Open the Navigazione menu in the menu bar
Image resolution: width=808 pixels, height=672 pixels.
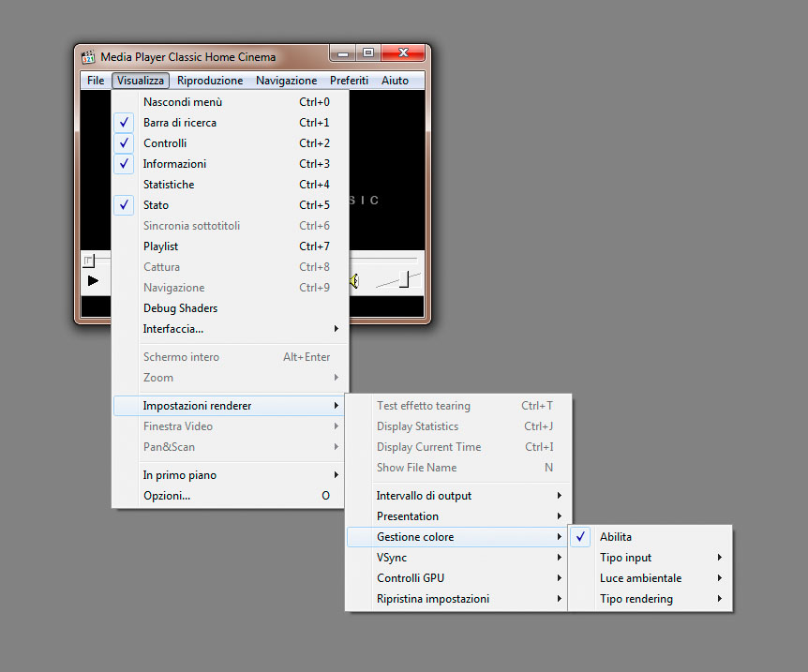click(x=287, y=81)
